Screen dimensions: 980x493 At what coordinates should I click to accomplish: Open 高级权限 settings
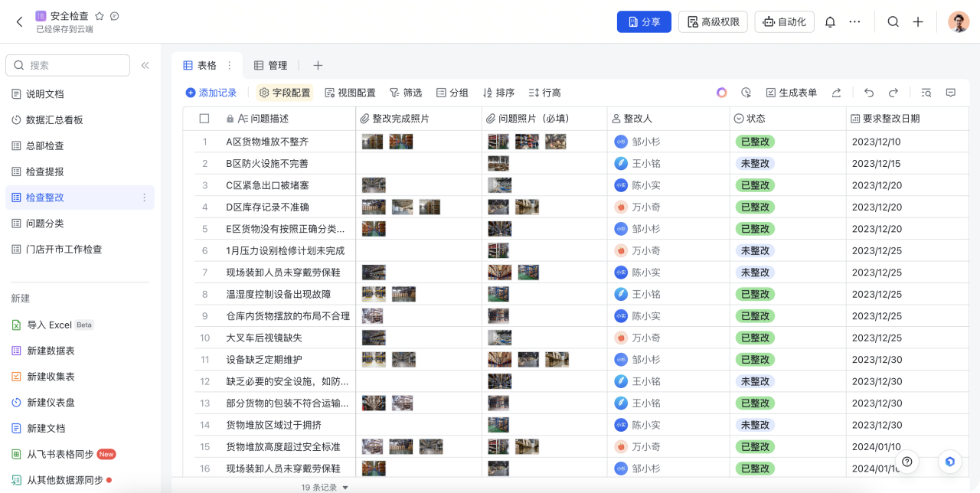pos(713,21)
